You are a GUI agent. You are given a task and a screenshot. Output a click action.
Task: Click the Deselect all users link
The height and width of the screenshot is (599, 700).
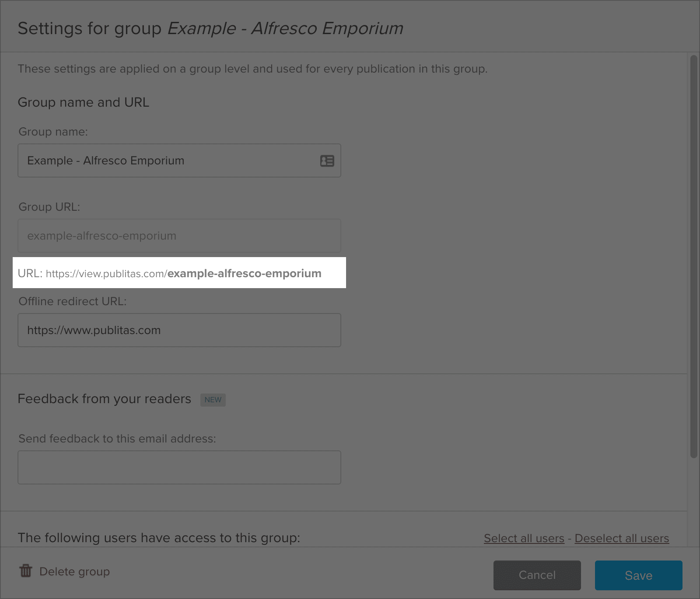coord(622,538)
